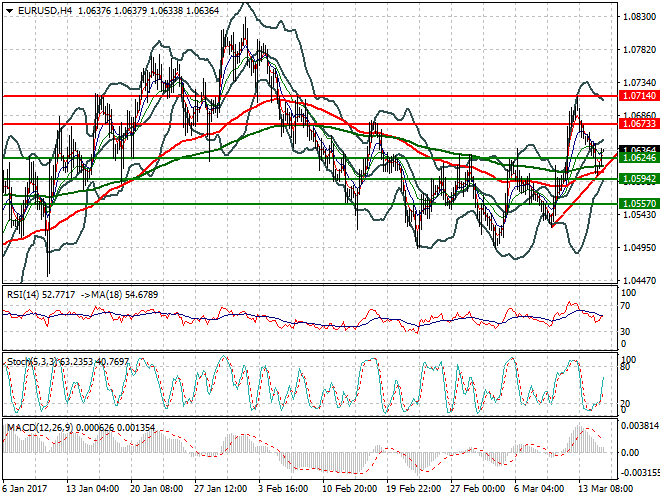Image resolution: width=660 pixels, height=500 pixels.
Task: Click the 6 Mar 04:00 time label
Action: coord(539,489)
